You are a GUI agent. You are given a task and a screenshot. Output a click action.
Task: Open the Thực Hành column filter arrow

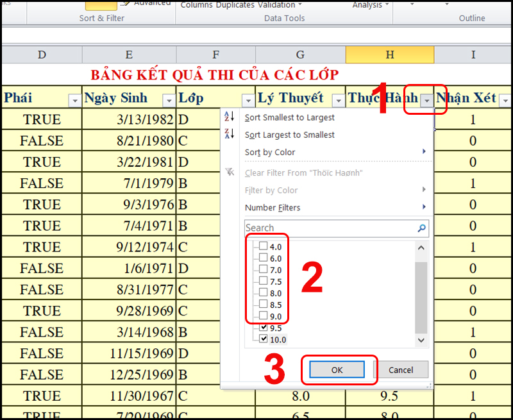(427, 100)
